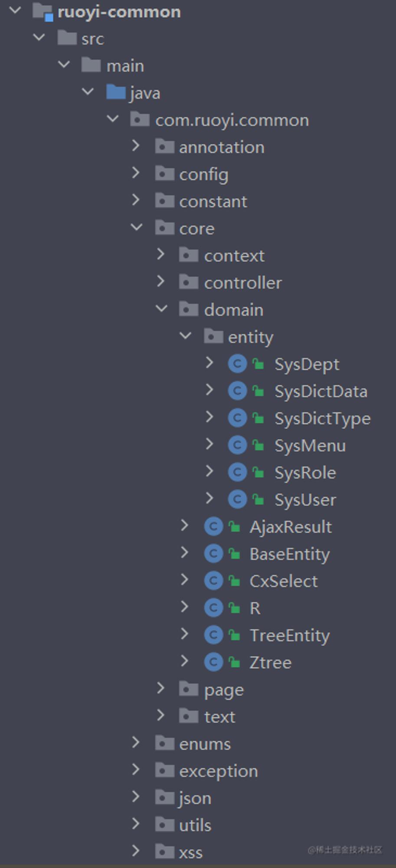
Task: Click the SysUser class icon
Action: 237,500
